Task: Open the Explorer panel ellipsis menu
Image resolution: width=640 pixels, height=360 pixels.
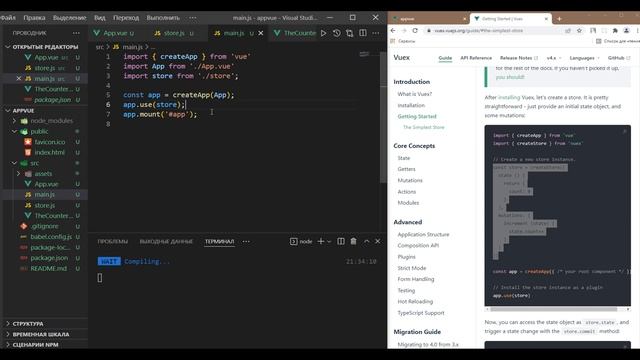Action: [76, 33]
